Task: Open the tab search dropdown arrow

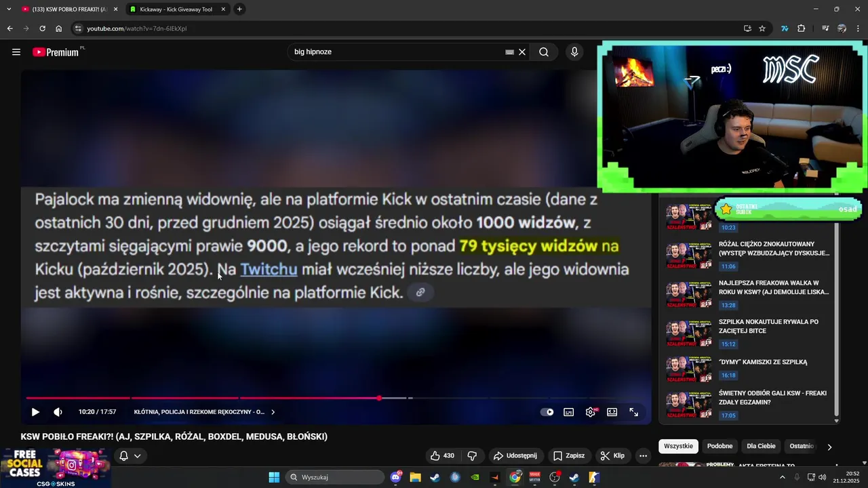Action: pos(8,9)
